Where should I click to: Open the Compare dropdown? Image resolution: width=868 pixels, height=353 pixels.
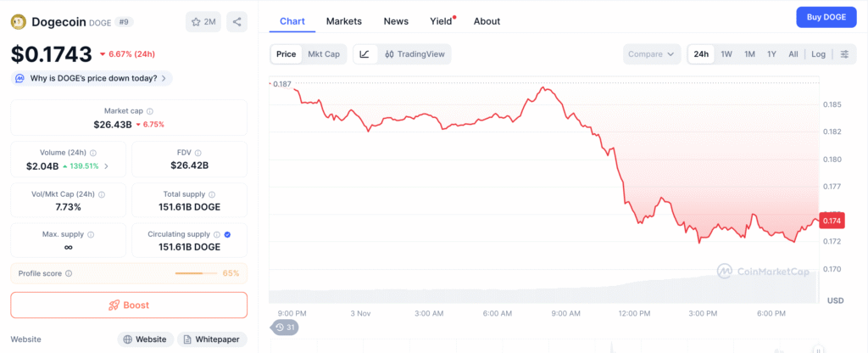point(652,54)
